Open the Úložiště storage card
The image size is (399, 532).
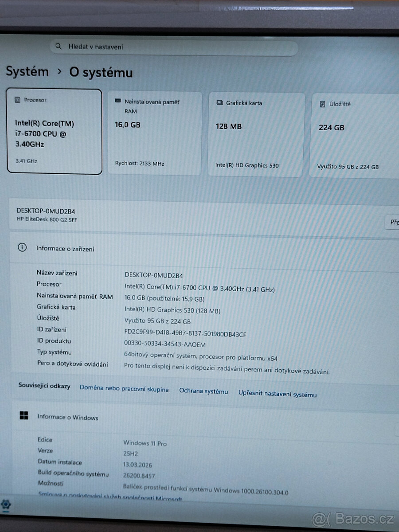point(354,135)
